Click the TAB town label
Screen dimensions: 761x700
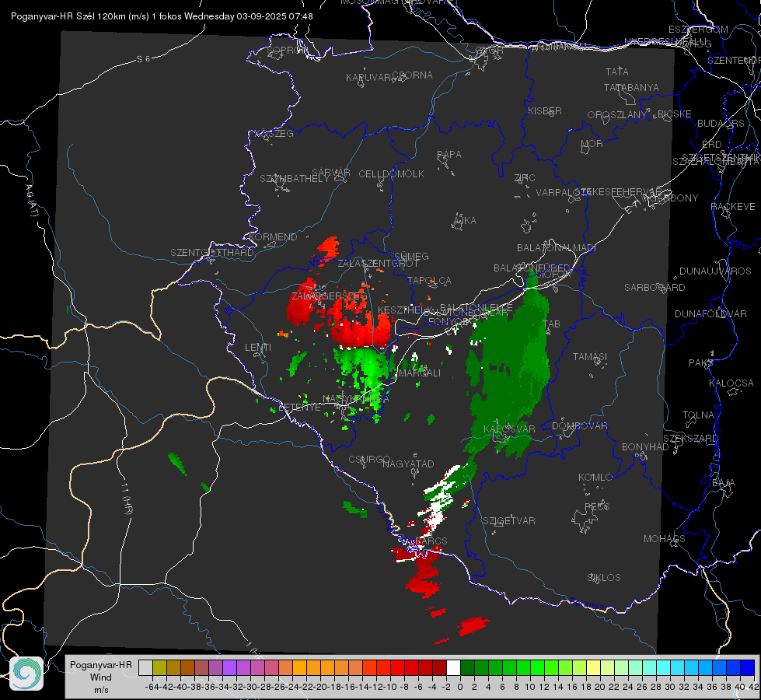(x=551, y=324)
